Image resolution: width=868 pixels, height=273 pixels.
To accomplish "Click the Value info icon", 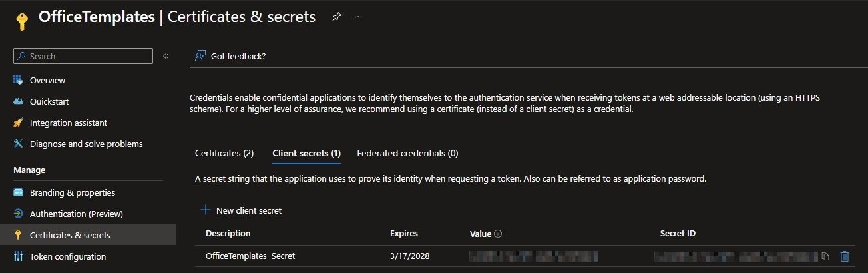I will coord(498,234).
